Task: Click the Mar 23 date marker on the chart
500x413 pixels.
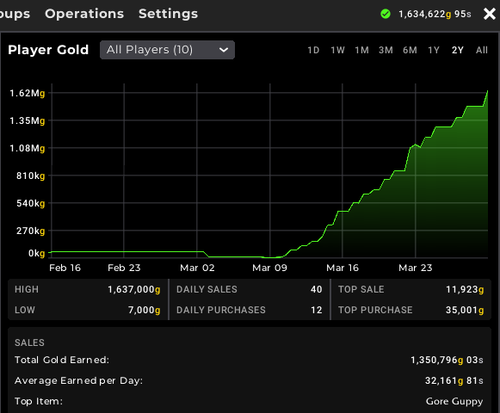Action: pyautogui.click(x=415, y=268)
